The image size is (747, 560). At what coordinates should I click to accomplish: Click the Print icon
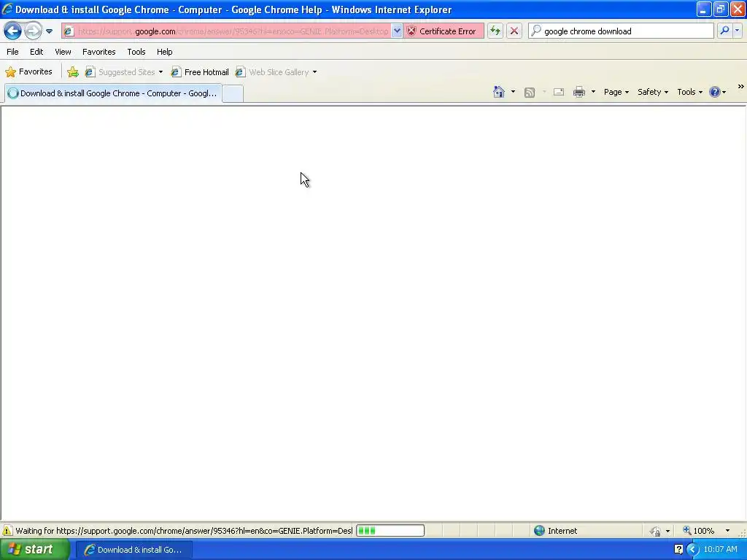click(578, 92)
